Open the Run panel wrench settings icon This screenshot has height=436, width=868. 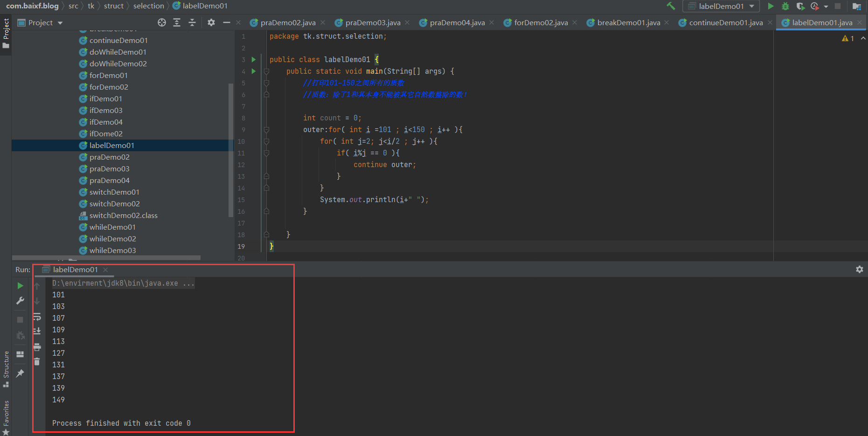click(20, 301)
